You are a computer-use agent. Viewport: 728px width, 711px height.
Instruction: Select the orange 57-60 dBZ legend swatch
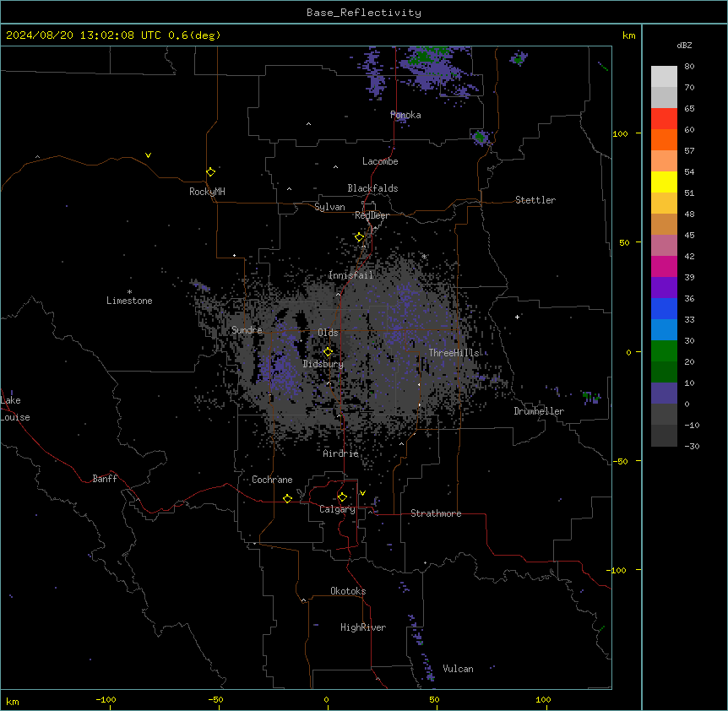click(x=664, y=139)
